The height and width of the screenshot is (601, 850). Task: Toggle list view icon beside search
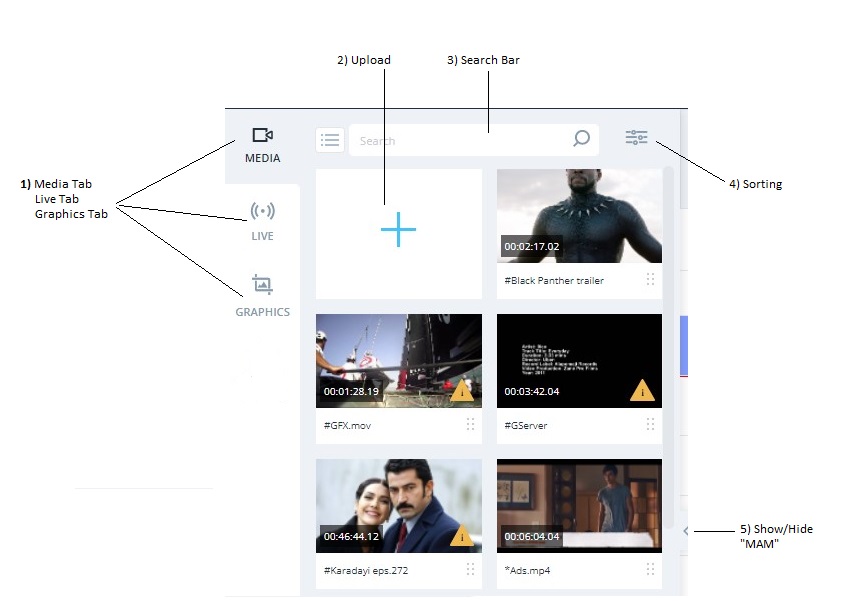[330, 140]
